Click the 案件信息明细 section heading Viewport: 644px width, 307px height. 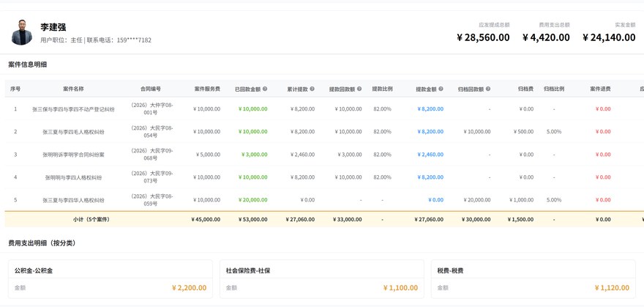click(x=28, y=64)
